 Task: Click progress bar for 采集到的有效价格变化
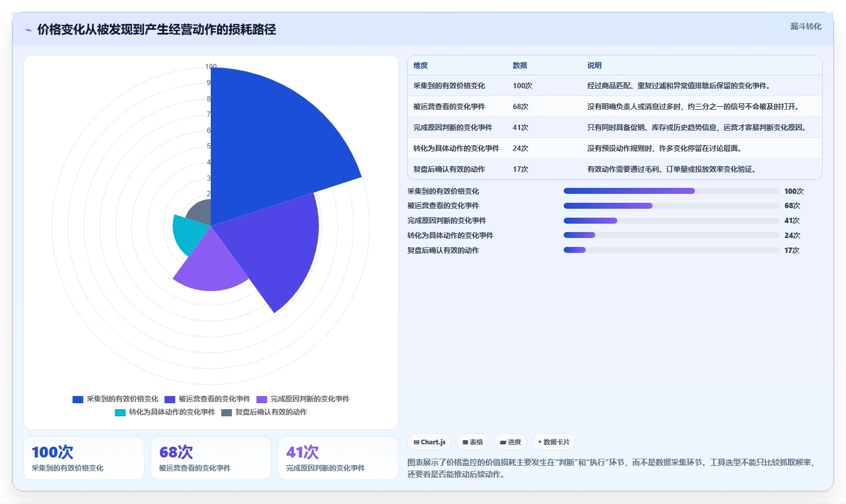(672, 191)
